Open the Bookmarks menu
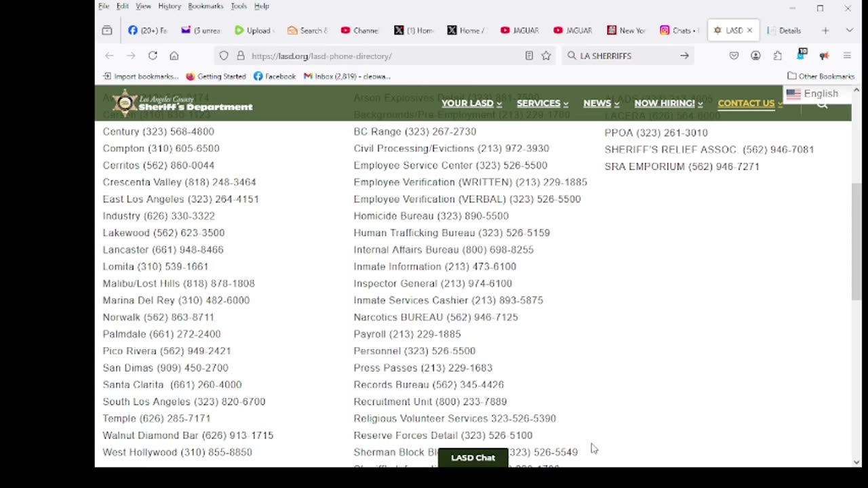Screen dimensions: 868x488 205,6
